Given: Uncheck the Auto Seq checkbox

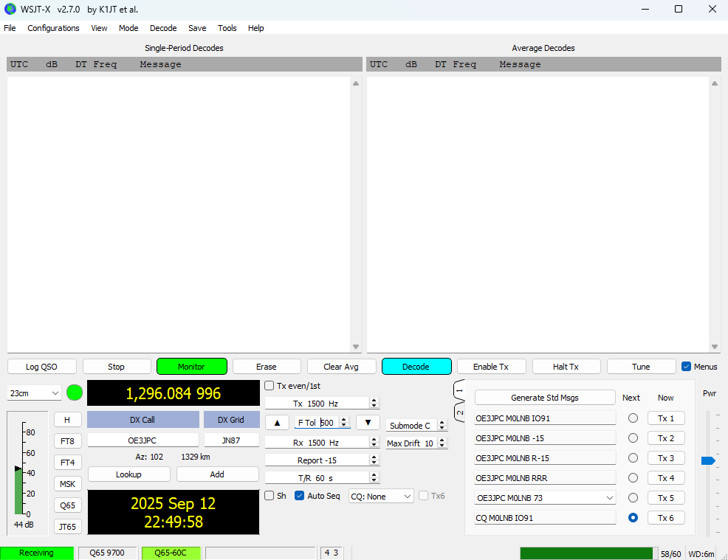Looking at the screenshot, I should coord(300,497).
